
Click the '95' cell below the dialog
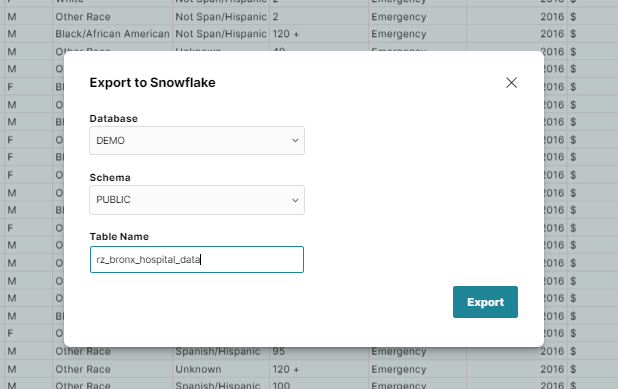coord(319,351)
